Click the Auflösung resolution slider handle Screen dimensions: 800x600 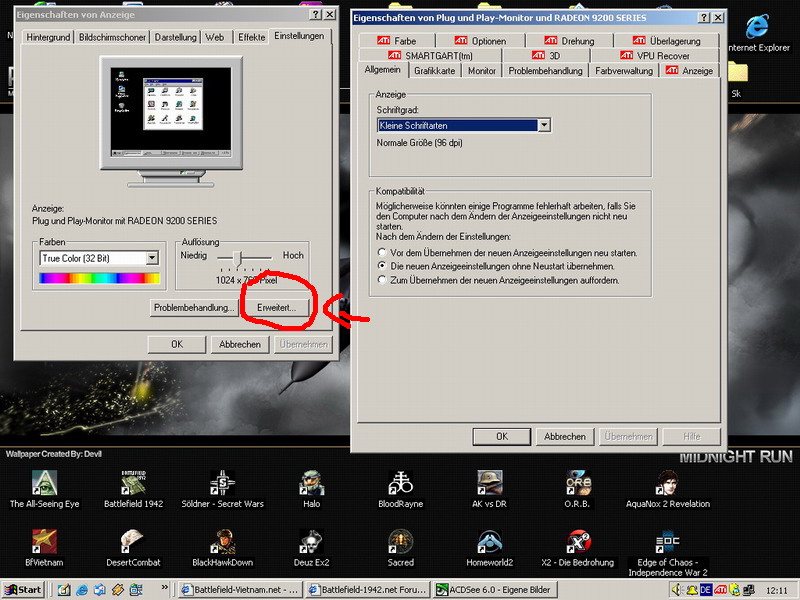[x=237, y=258]
